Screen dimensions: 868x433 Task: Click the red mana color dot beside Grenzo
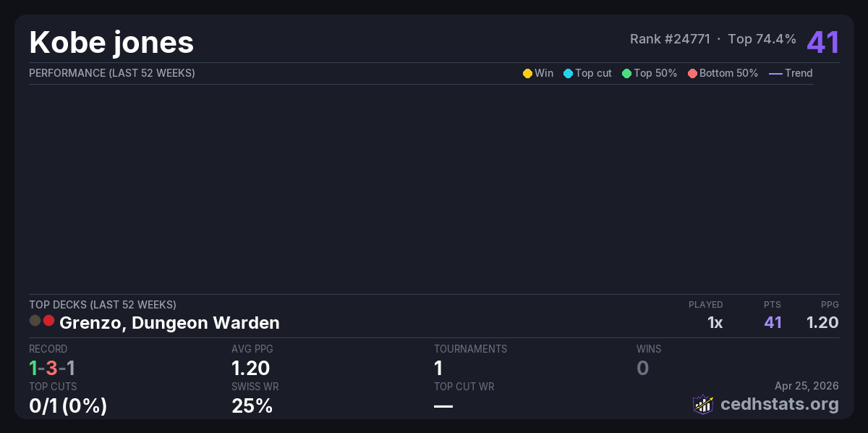point(48,320)
